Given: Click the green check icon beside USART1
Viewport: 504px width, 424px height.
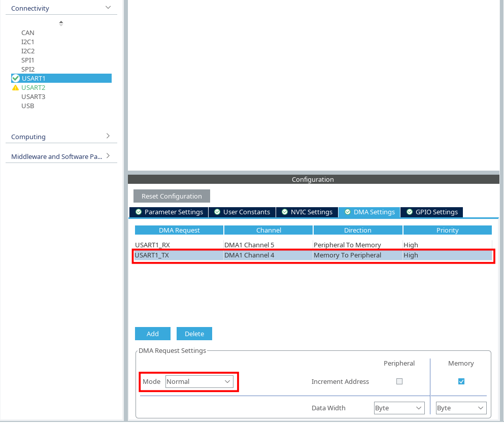Looking at the screenshot, I should 16,78.
